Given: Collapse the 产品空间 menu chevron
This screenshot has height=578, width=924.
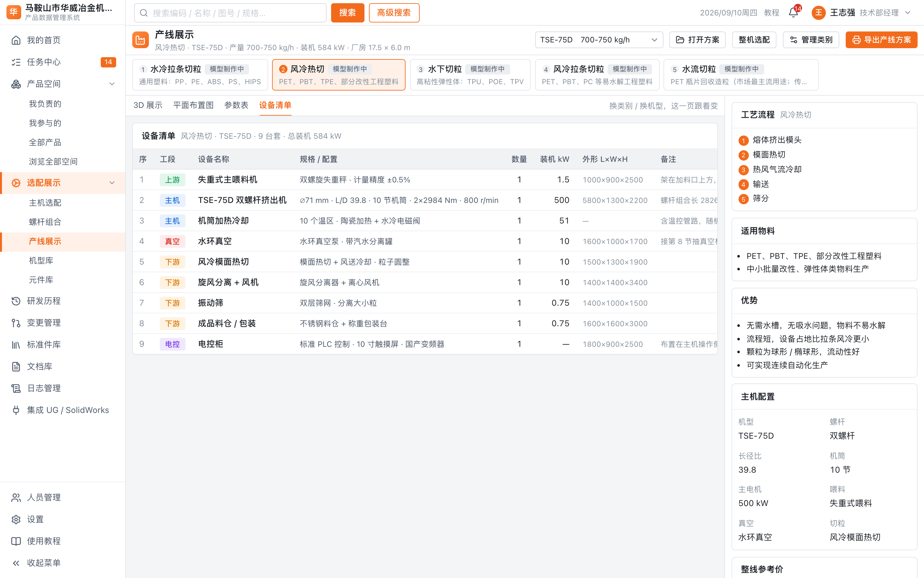Looking at the screenshot, I should coord(112,84).
